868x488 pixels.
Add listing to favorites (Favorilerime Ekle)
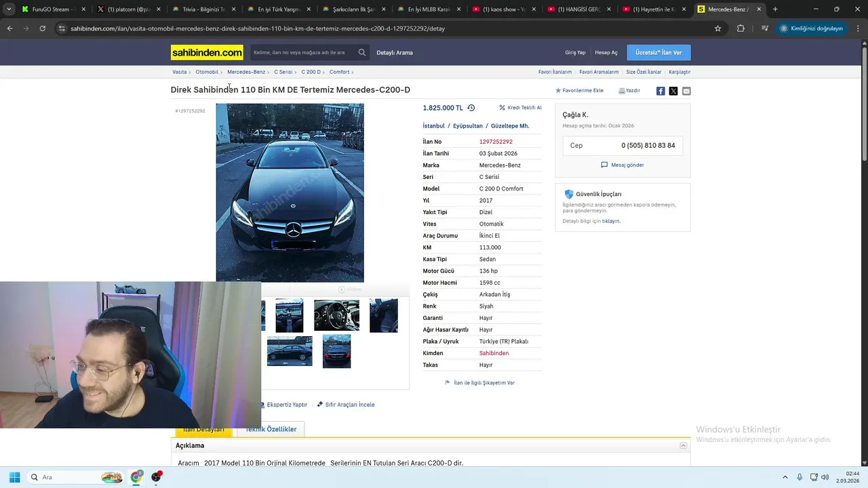coord(579,90)
